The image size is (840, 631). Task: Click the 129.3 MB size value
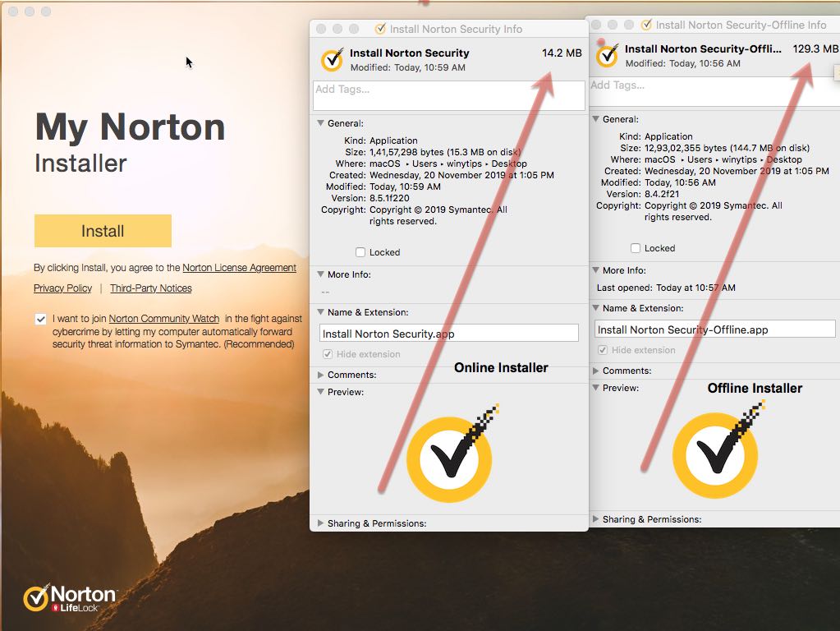[x=815, y=48]
